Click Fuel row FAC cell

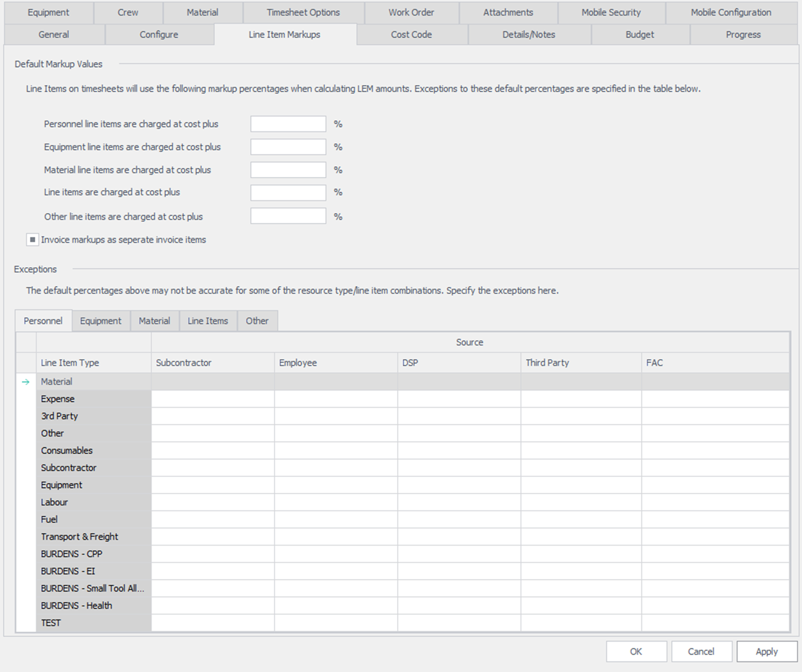[x=715, y=519]
